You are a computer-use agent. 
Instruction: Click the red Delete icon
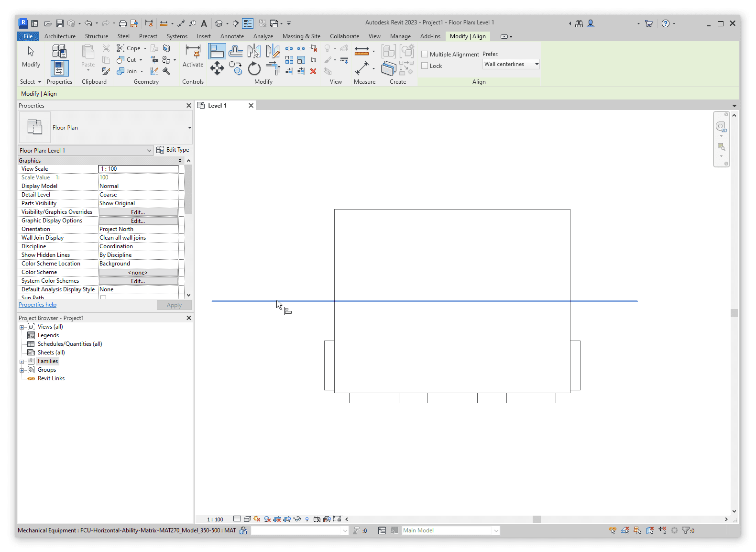point(313,71)
